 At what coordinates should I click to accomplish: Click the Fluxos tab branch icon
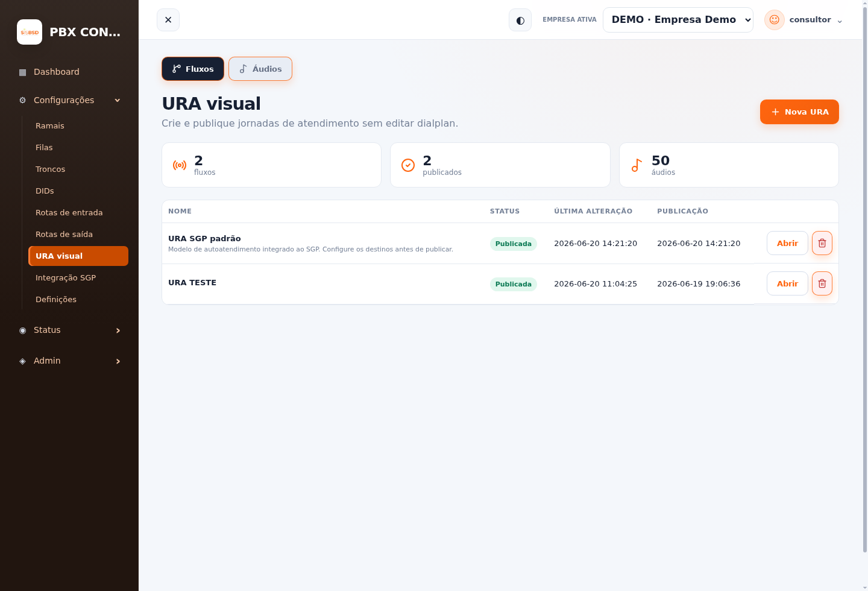[177, 69]
